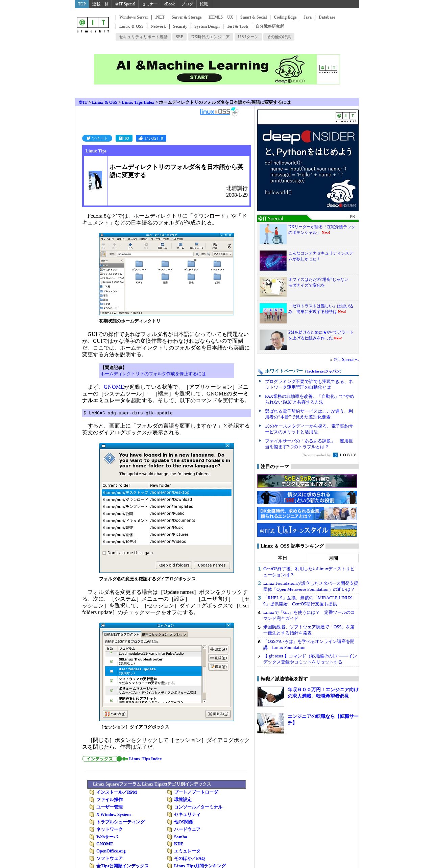Screen dimensions: 434x868
Task: Open the SRE feature link
Action: [179, 37]
